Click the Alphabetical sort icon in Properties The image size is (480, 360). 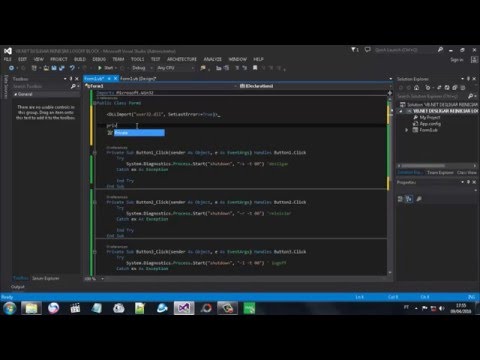(x=409, y=199)
